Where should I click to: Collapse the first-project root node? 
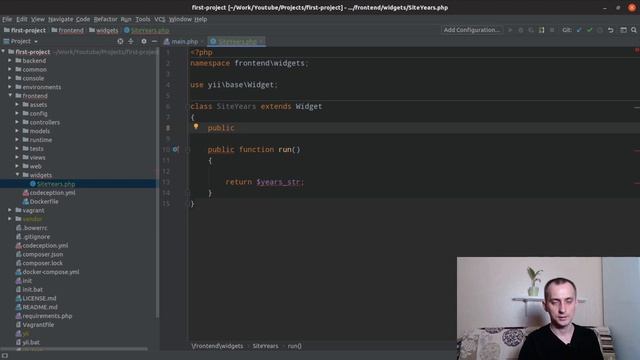[3, 51]
